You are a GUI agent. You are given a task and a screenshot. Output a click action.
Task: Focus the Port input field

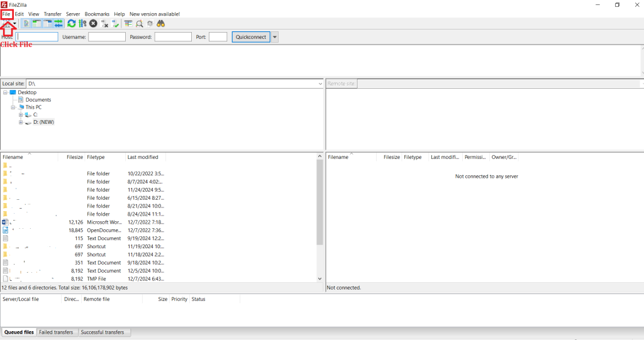[x=218, y=37]
